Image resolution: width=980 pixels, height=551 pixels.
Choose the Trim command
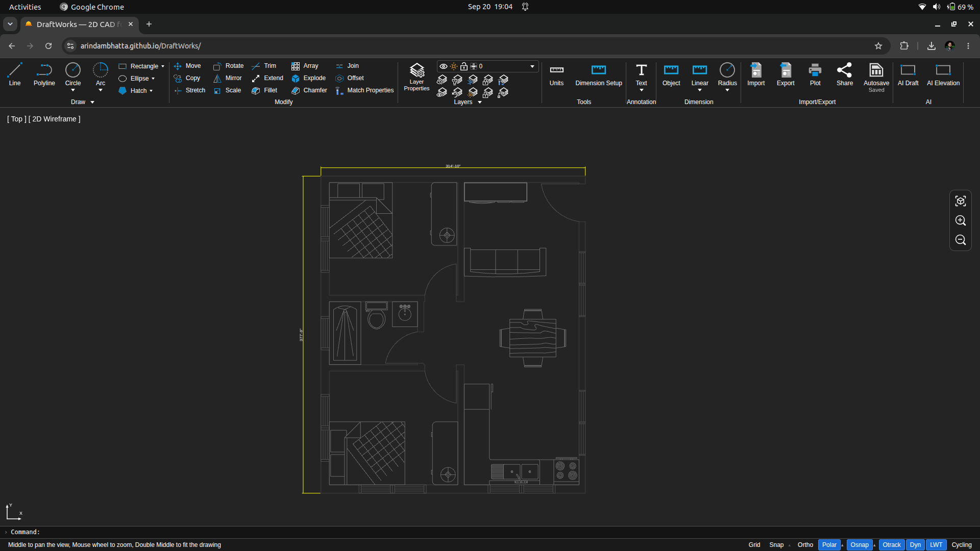(x=264, y=66)
